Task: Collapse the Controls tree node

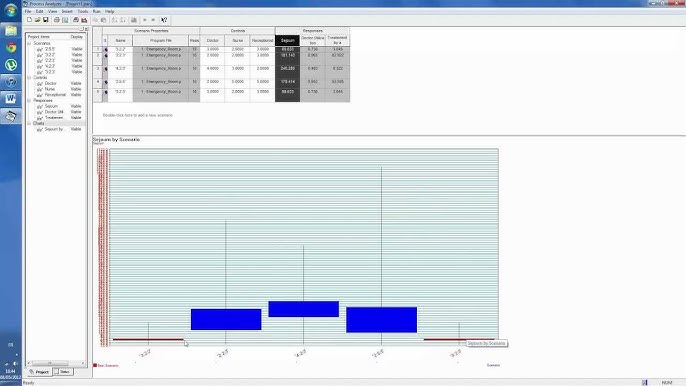Action: tap(30, 77)
